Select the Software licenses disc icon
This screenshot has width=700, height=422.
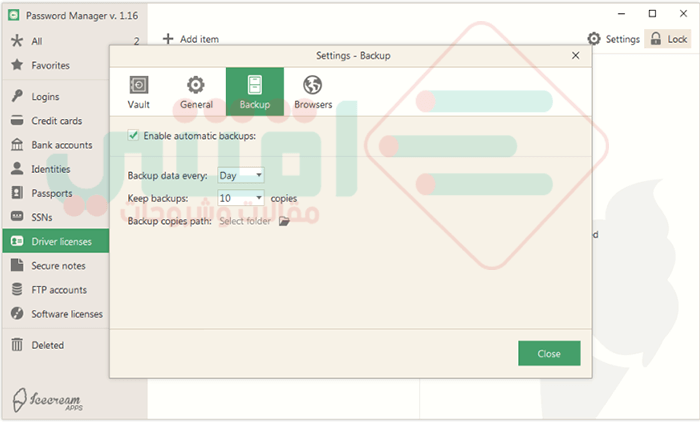[x=17, y=313]
